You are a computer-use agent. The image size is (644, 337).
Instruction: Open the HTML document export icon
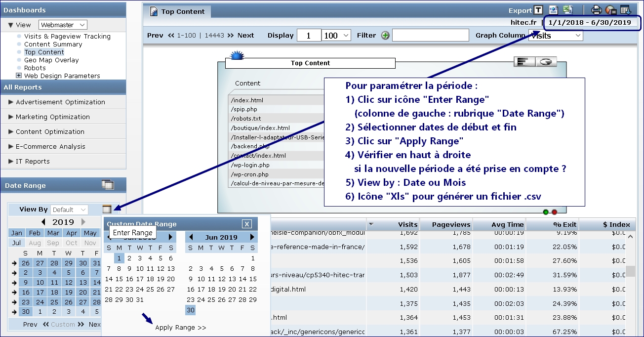tap(553, 10)
